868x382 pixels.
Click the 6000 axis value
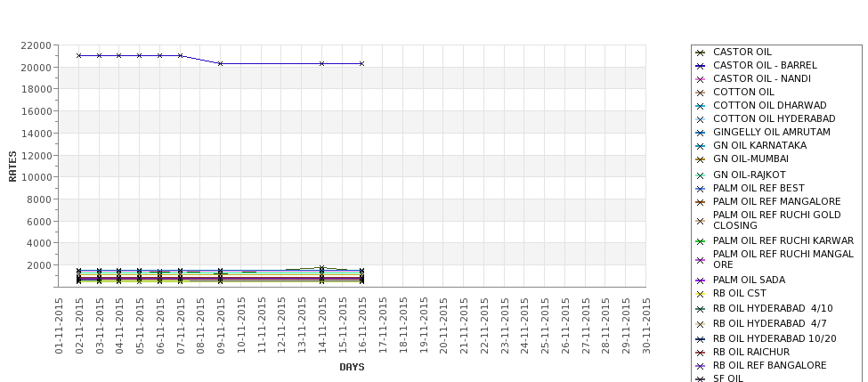click(39, 222)
